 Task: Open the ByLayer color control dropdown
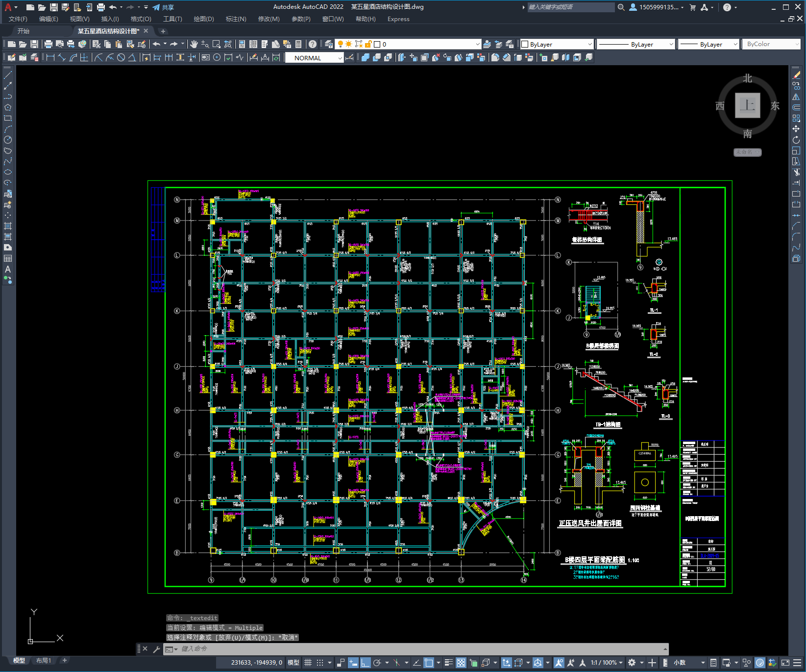pos(557,44)
